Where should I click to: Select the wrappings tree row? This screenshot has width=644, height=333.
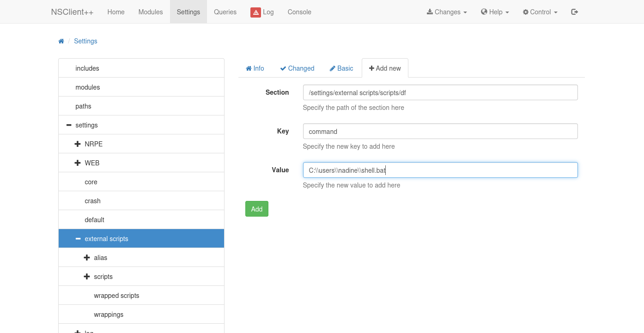pos(141,315)
